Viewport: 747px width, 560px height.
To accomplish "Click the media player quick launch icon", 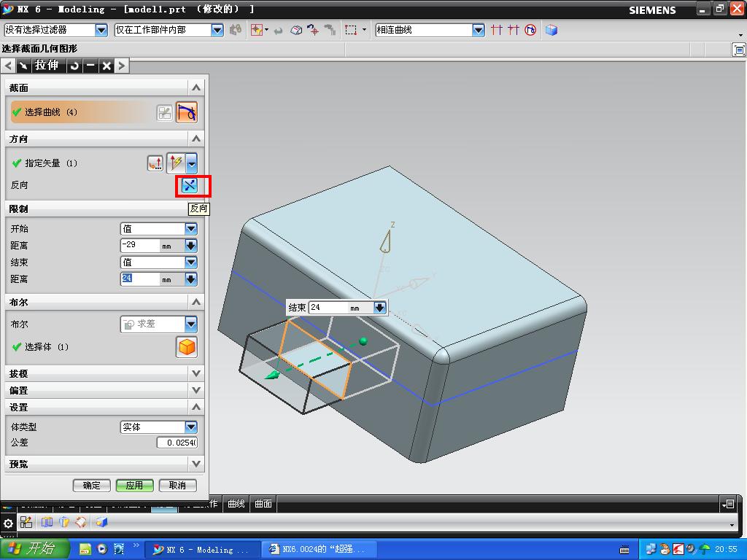I will (x=102, y=549).
